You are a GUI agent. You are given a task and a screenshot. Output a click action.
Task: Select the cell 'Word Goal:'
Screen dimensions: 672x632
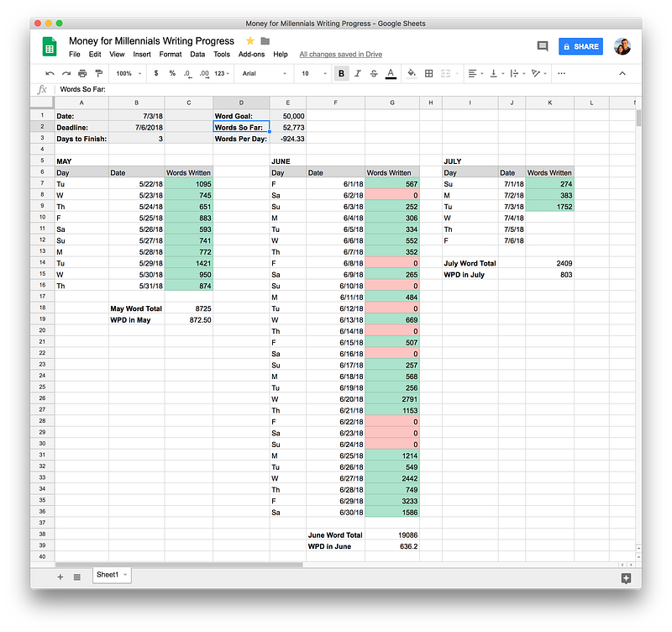click(241, 116)
